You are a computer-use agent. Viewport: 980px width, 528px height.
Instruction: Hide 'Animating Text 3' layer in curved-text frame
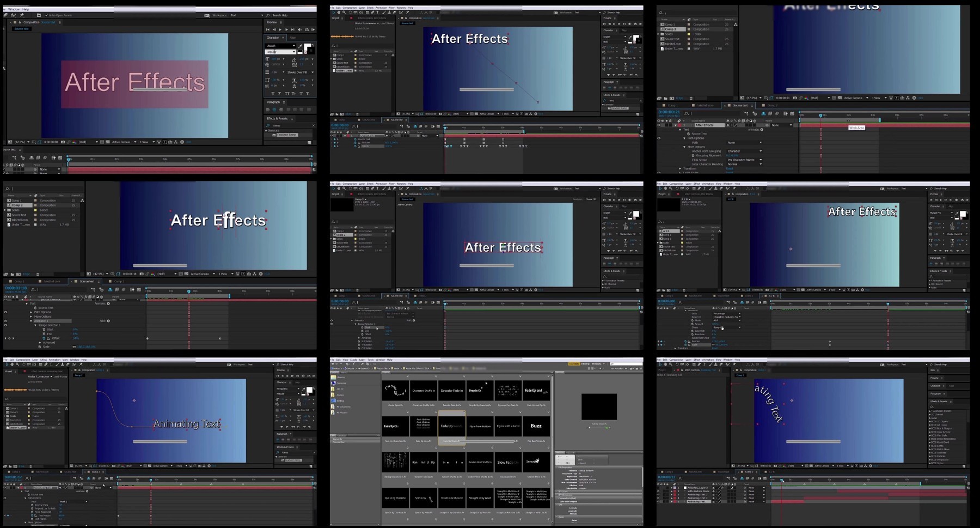[x=658, y=495]
